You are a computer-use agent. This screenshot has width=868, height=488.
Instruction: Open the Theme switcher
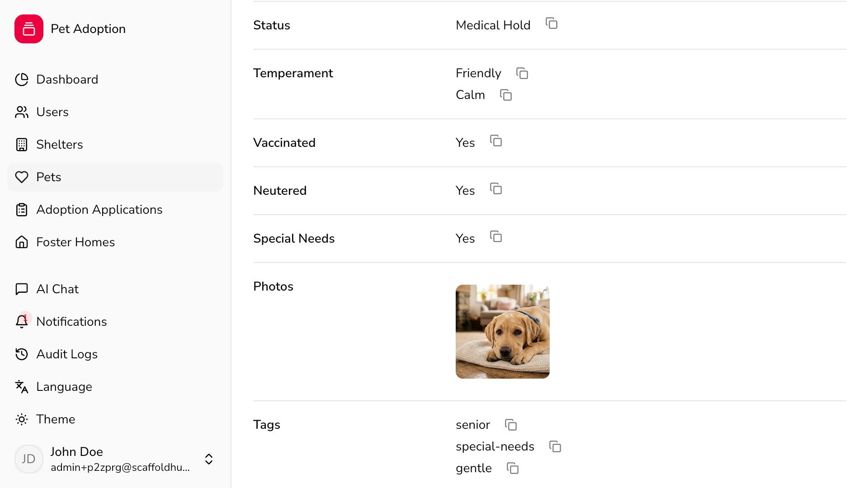(22, 419)
